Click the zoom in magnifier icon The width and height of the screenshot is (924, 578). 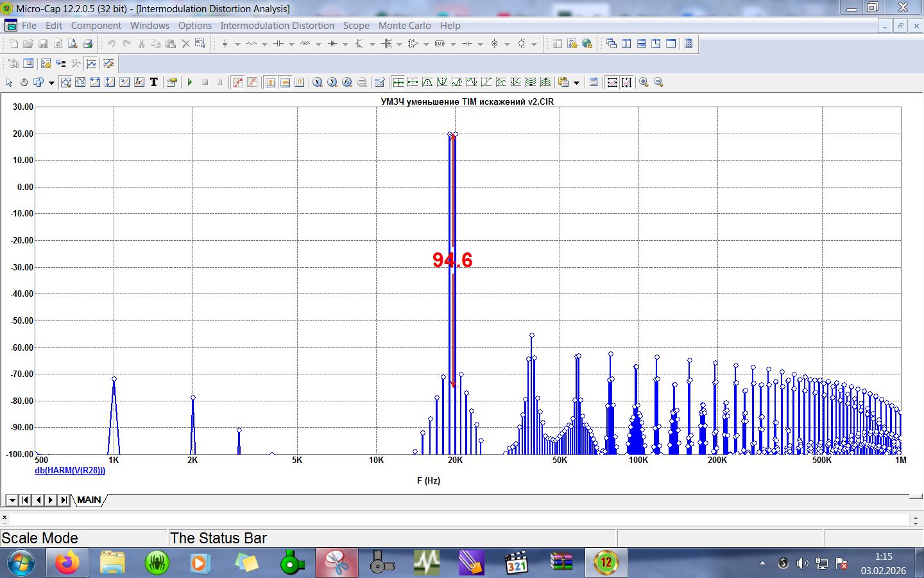(x=644, y=82)
